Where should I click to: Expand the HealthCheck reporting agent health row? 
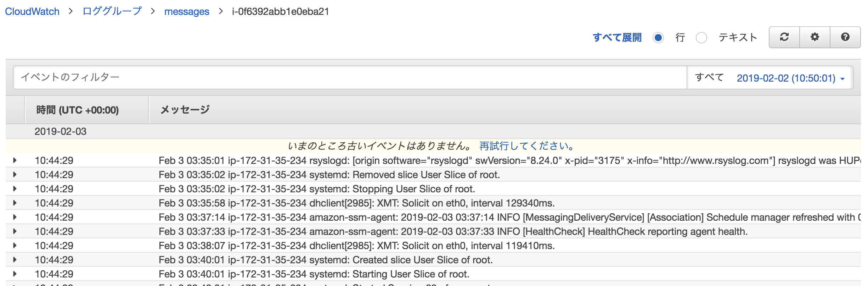click(x=15, y=231)
